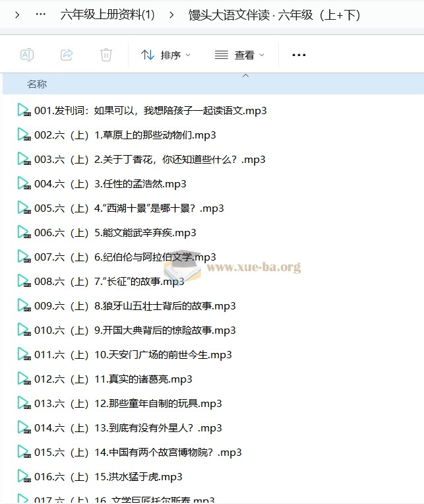This screenshot has height=504, width=424.
Task: Click 馒头大语文伴读·六年级 (上+下) breadcrumb
Action: (274, 15)
